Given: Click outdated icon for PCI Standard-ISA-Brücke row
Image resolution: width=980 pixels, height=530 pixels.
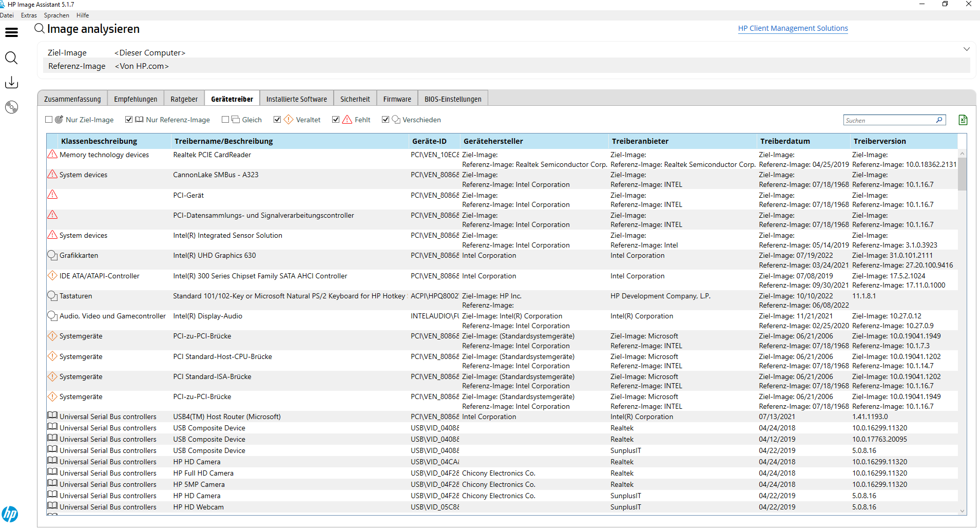Looking at the screenshot, I should pos(52,376).
